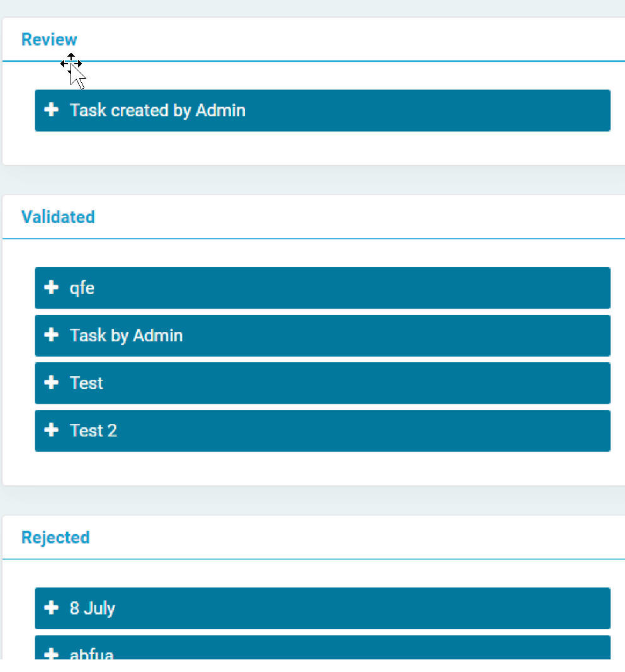Click the plus icon on the "Test" card
Viewport: 625px width, 672px height.
(x=52, y=383)
